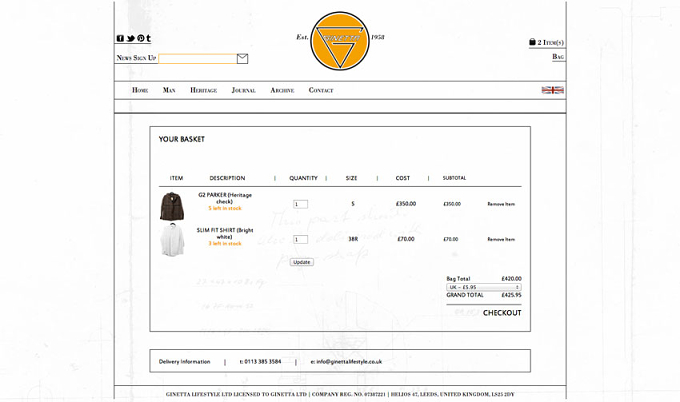Click the phone number 0113 385 3584

[x=263, y=362]
